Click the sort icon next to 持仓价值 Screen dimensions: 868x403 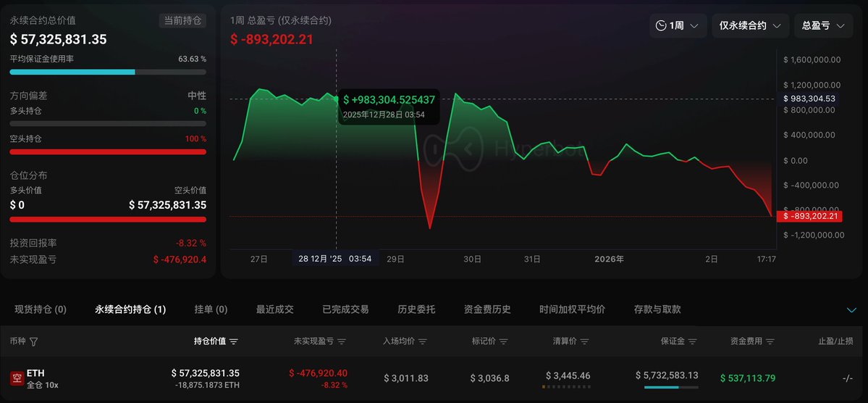pyautogui.click(x=234, y=341)
